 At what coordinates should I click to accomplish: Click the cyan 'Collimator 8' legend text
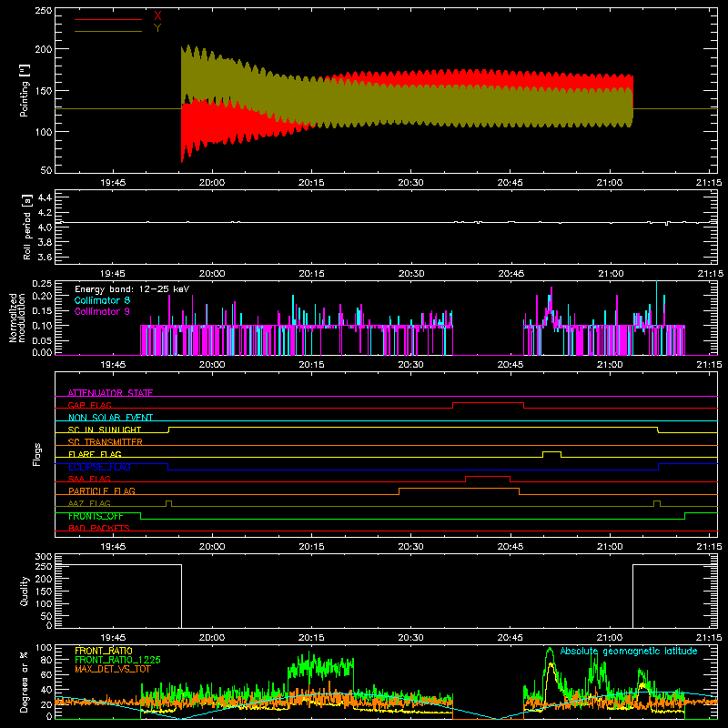coord(102,300)
